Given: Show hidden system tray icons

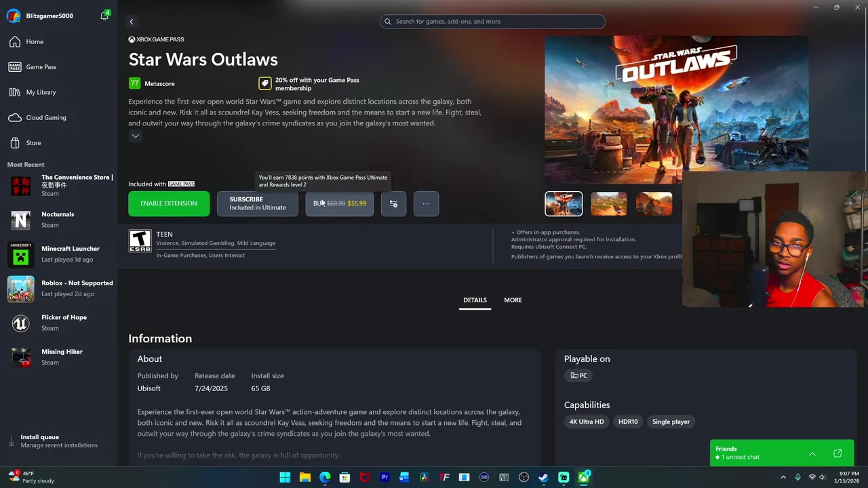Looking at the screenshot, I should [783, 477].
